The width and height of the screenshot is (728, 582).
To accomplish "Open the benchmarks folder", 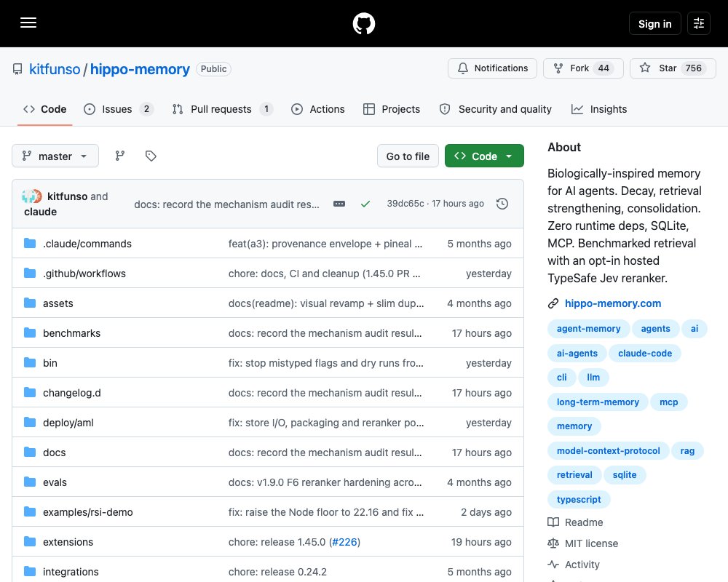I will (x=71, y=333).
